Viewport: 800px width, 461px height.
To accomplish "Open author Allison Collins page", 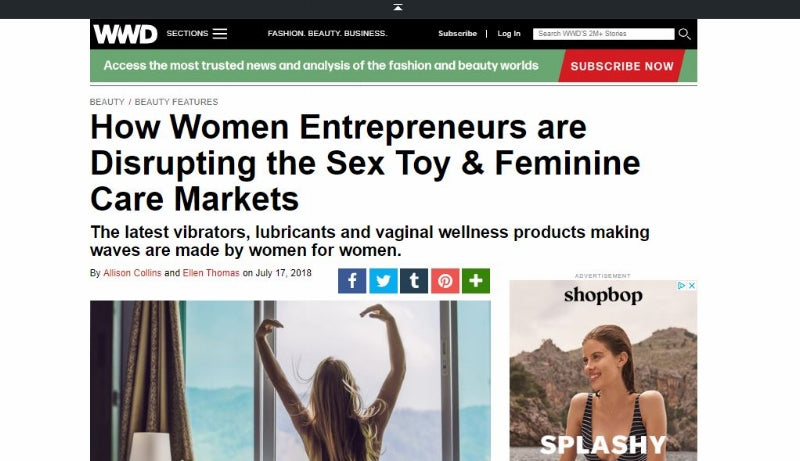I will (132, 273).
